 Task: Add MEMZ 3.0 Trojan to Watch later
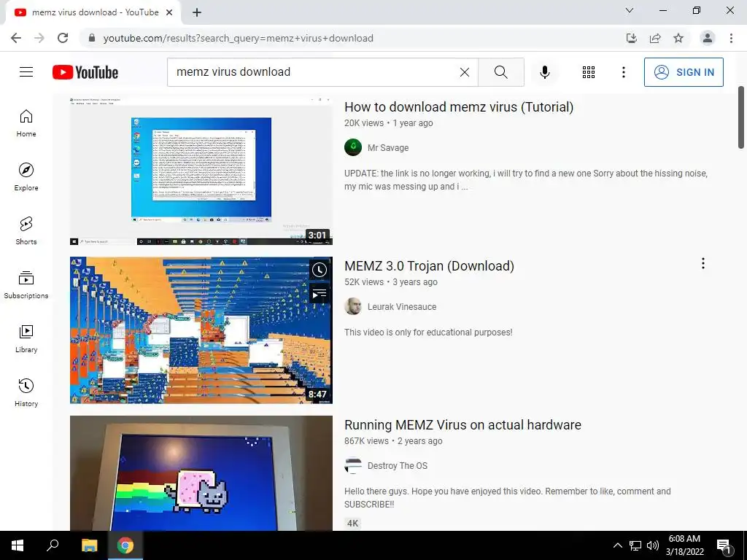[320, 270]
